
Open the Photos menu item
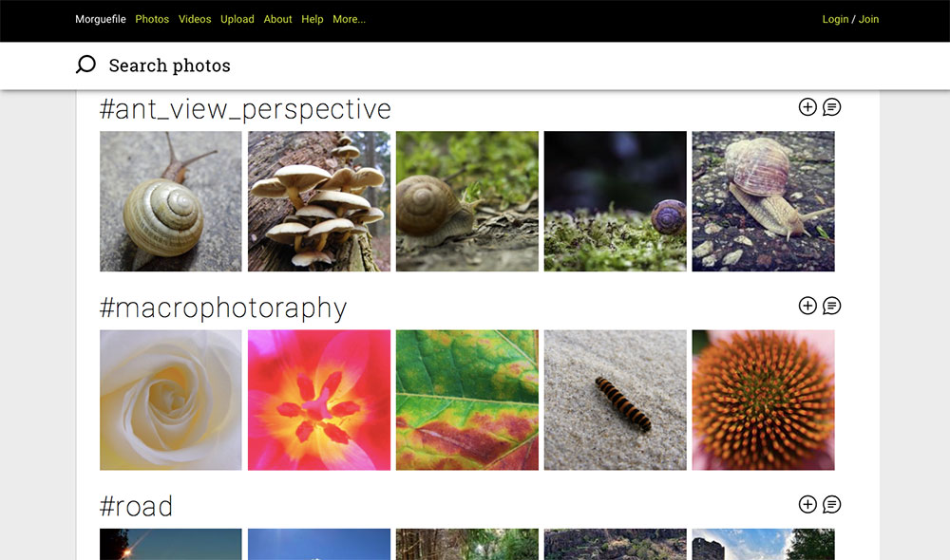pyautogui.click(x=152, y=19)
